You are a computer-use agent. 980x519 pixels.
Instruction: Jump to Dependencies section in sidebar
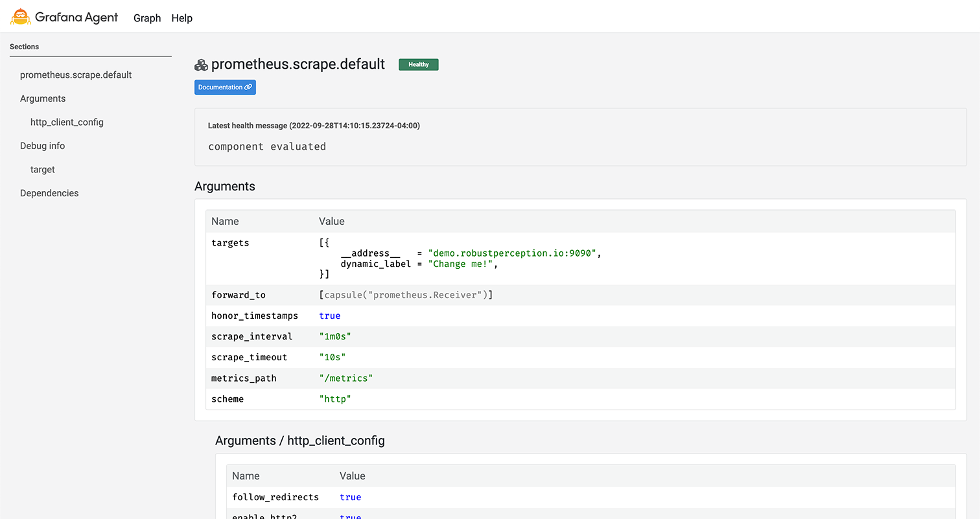[49, 193]
